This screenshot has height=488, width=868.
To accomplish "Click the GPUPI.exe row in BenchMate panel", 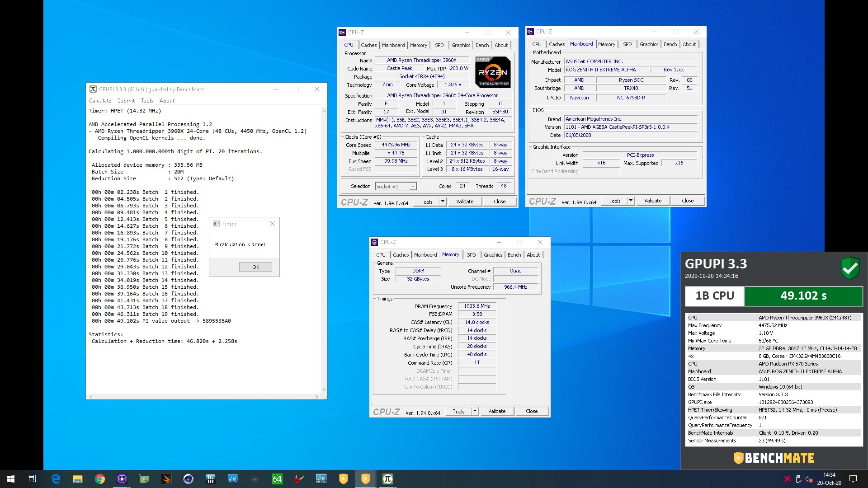I will tap(774, 402).
